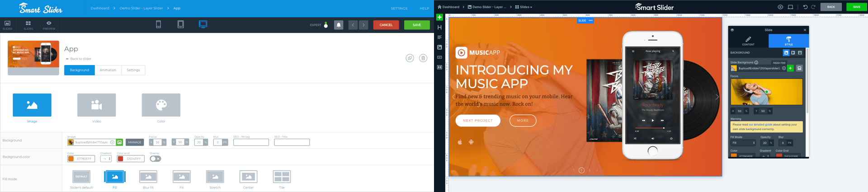Toggle the Overlay switch
Image resolution: width=868 pixels, height=192 pixels.
[x=155, y=159]
